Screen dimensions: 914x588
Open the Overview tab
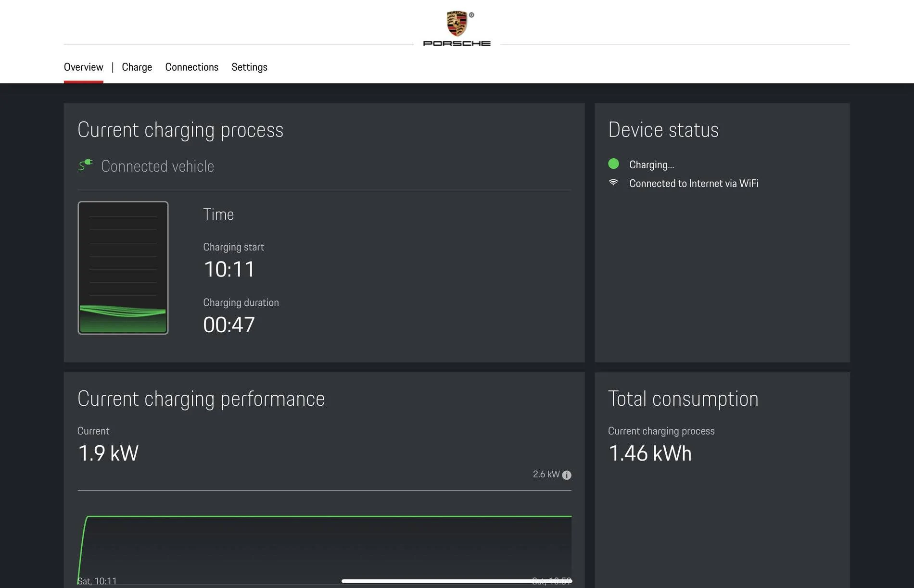(83, 67)
